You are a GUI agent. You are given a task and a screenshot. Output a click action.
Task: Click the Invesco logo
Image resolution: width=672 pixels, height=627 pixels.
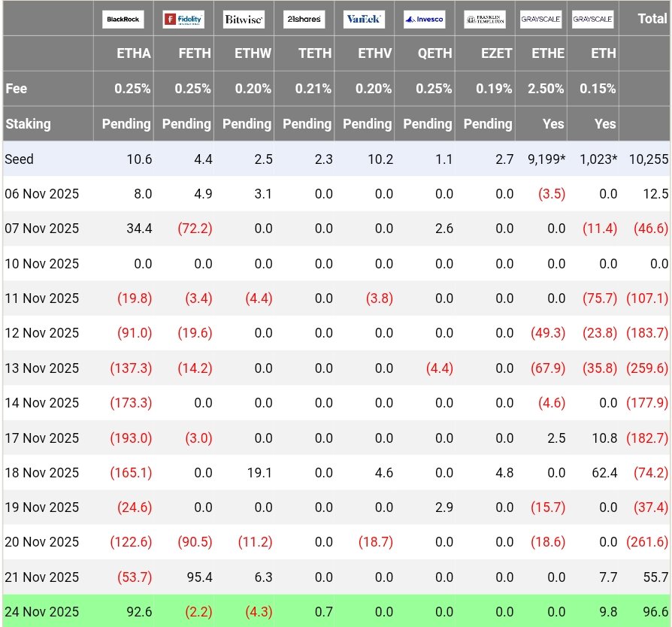(424, 20)
